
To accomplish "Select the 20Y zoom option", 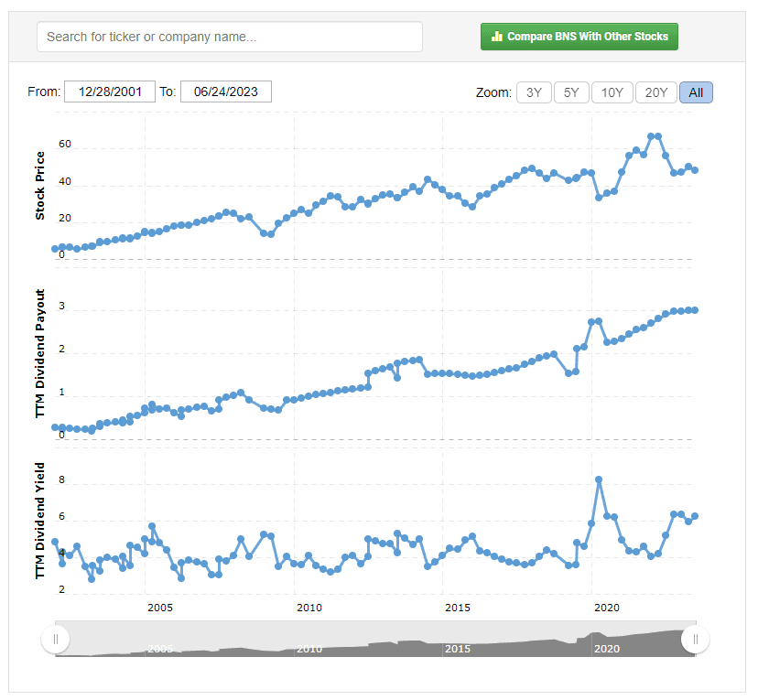I will (655, 92).
